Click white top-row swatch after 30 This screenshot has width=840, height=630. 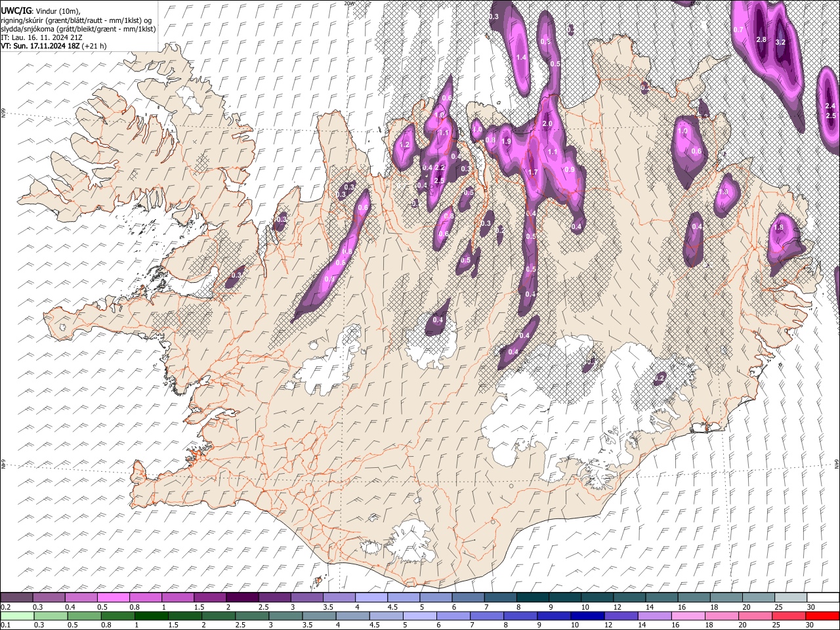[822, 597]
